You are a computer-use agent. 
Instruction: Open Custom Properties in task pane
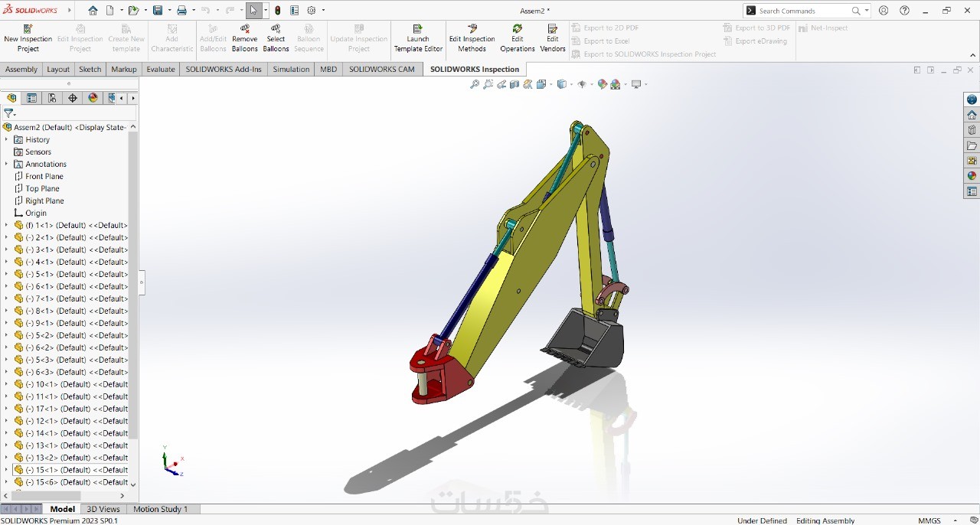click(972, 191)
